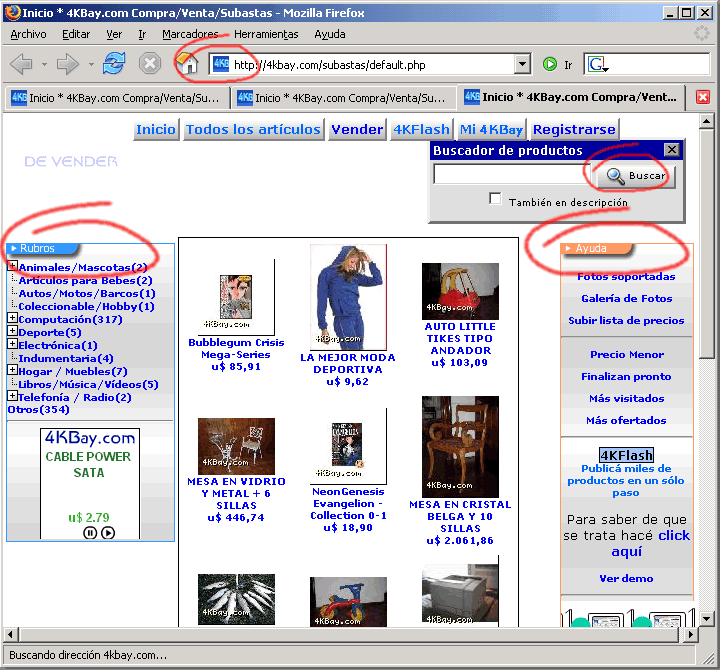Click the vertical scrollbar down arrow
The image size is (720, 670).
(x=706, y=619)
